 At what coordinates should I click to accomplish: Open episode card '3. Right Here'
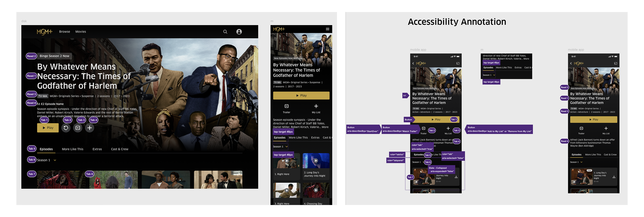pyautogui.click(x=286, y=194)
